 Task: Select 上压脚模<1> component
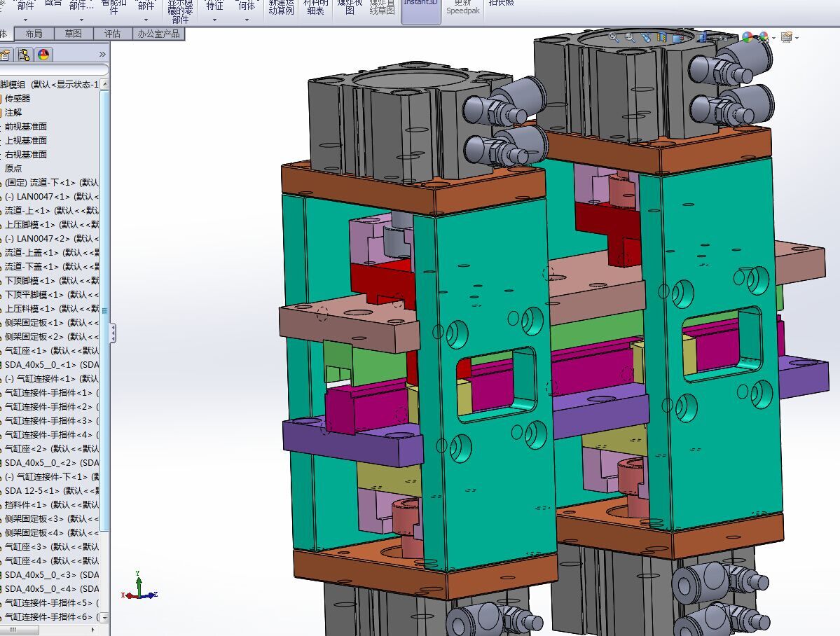[51, 225]
